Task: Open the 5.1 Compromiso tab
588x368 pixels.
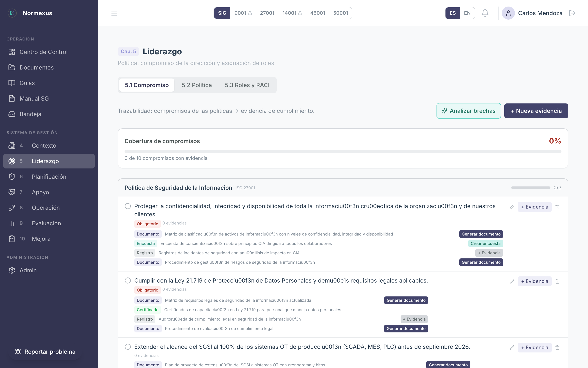Action: tap(147, 85)
